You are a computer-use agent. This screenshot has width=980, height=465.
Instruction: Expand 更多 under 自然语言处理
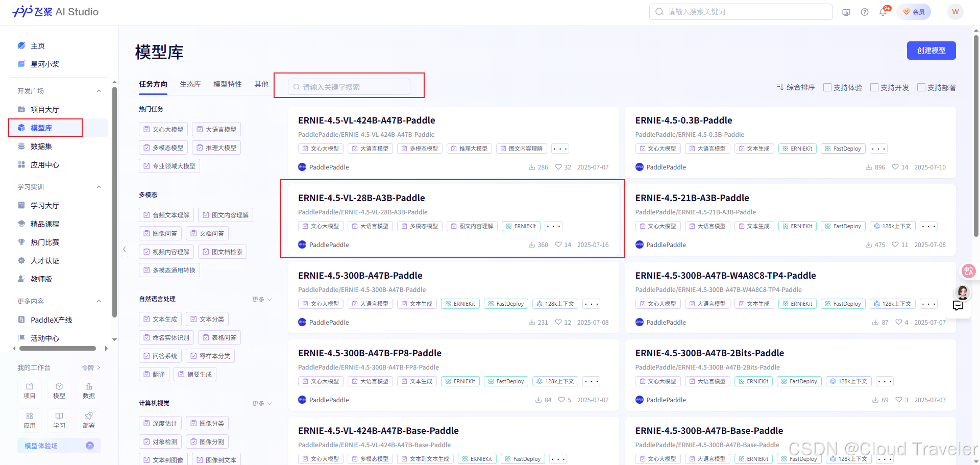(x=262, y=300)
